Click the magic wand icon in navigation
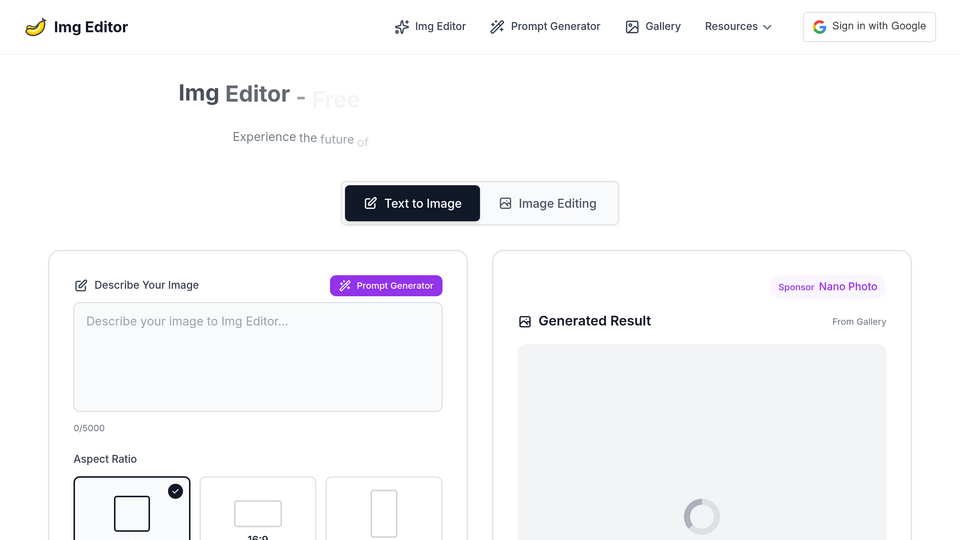This screenshot has height=540, width=960. click(497, 27)
